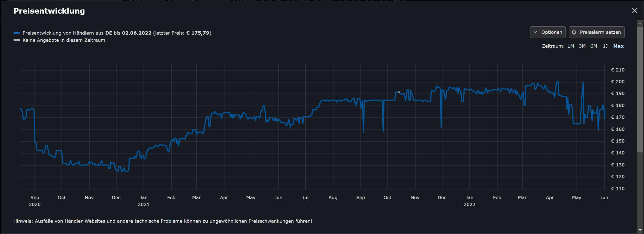Click the chevron icon in Optionen
Viewport: 644px width, 234px height.
point(535,32)
